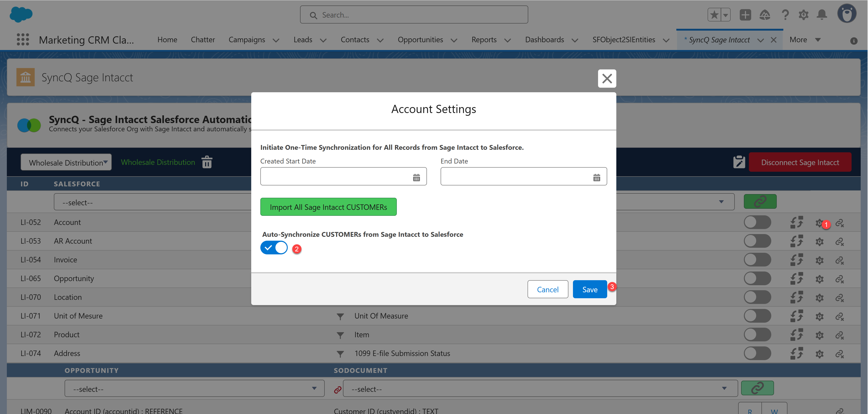Open the SFObject2SIEntities tab

point(624,40)
